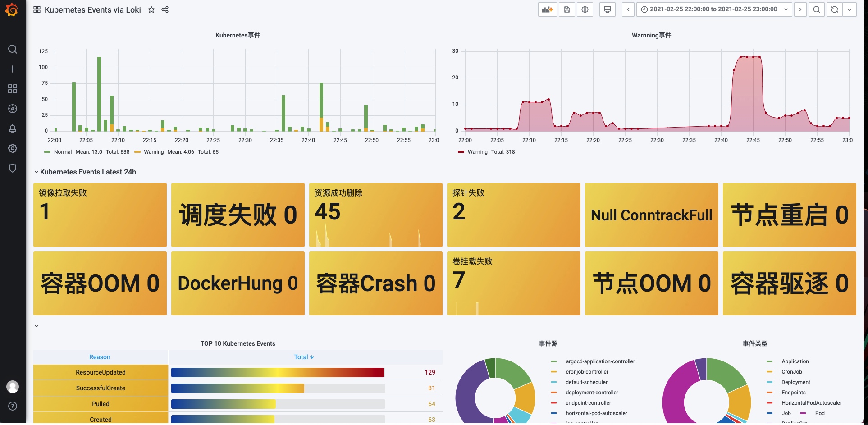This screenshot has width=868, height=425.
Task: Cycle view mode with the monitor icon
Action: pyautogui.click(x=608, y=9)
